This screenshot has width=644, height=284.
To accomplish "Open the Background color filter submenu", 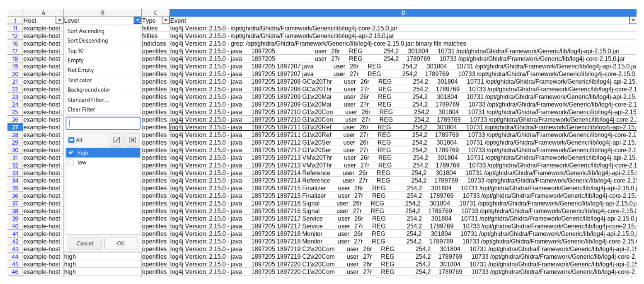I will pyautogui.click(x=89, y=90).
